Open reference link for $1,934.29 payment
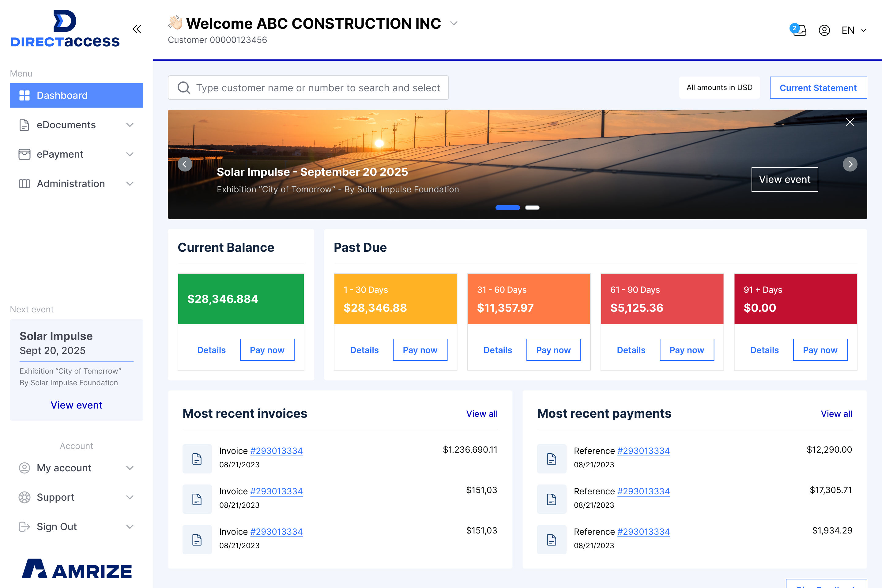 coord(643,532)
